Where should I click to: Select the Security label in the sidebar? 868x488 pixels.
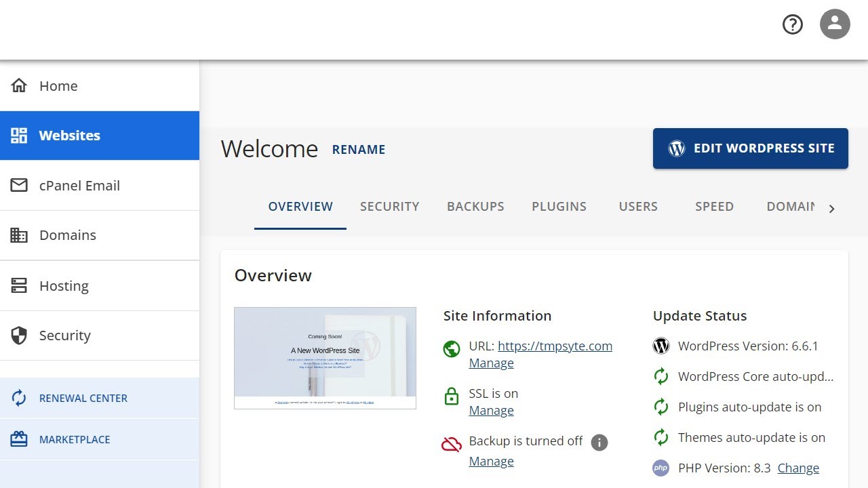tap(65, 335)
